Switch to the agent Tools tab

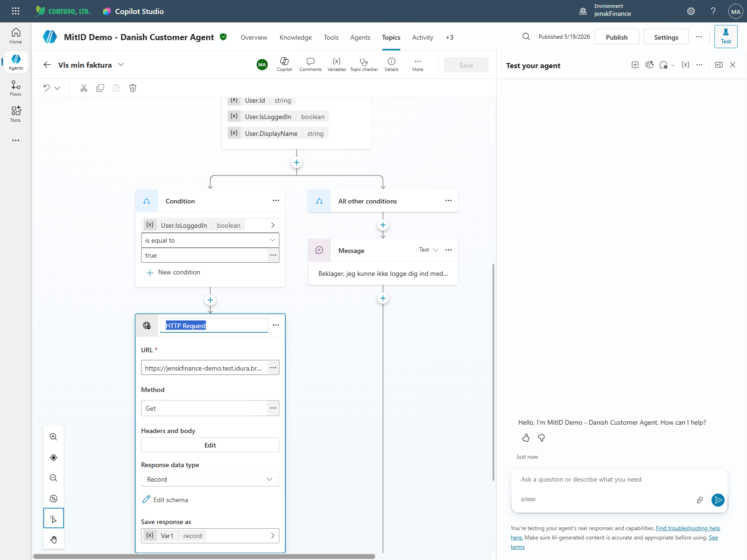[331, 37]
